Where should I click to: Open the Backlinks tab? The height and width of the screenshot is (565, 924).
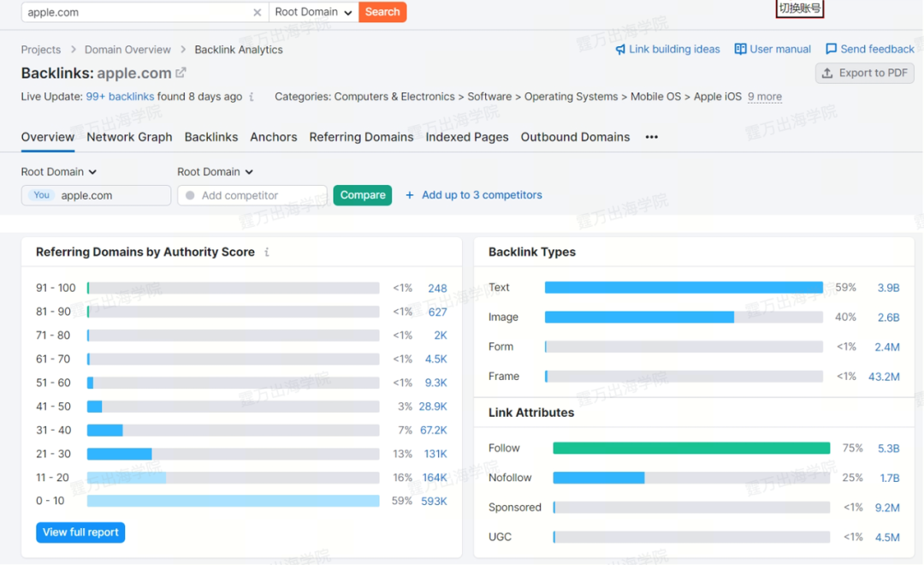(211, 137)
